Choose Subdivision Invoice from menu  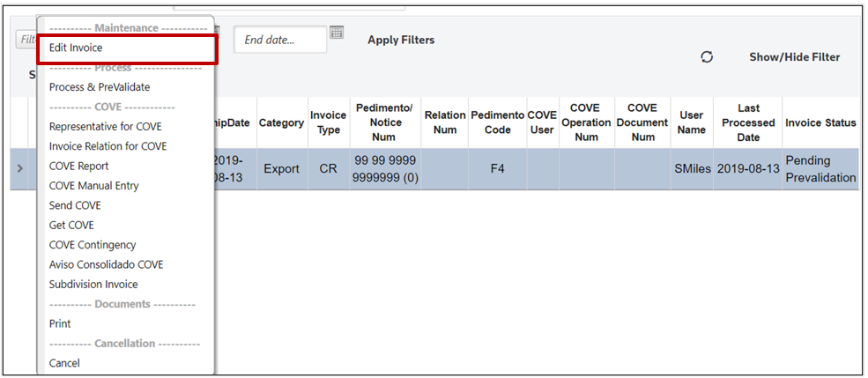(x=93, y=285)
